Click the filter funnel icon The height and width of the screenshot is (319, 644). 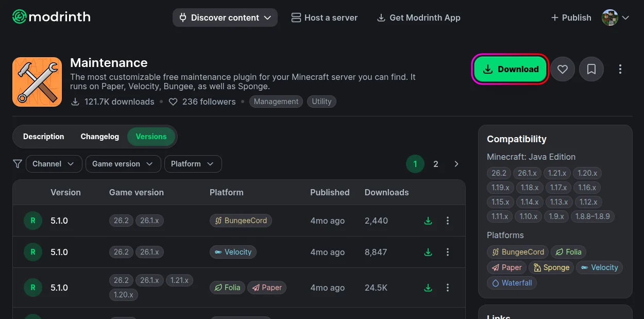(18, 164)
